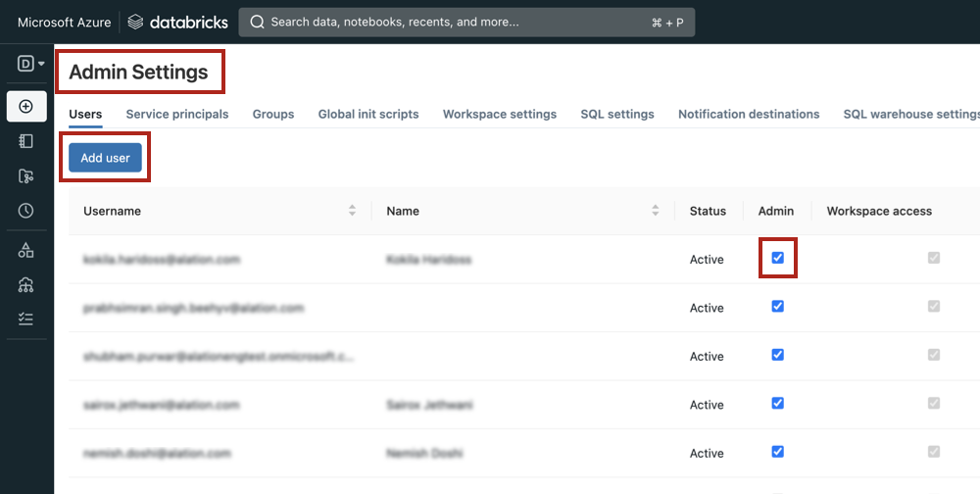Switch to the Service principals tab
The image size is (980, 494).
tap(176, 114)
